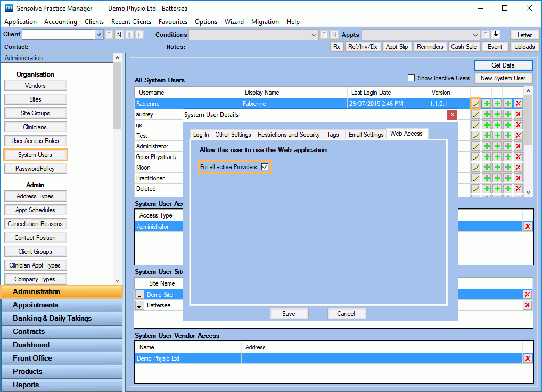Switch to the Tags tab
542x392 pixels.
[x=333, y=135]
